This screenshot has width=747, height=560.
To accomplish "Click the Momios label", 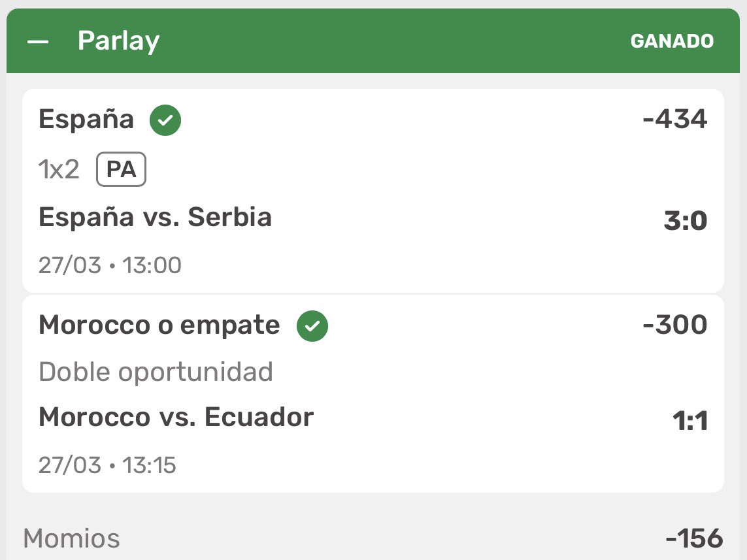I will point(71,539).
